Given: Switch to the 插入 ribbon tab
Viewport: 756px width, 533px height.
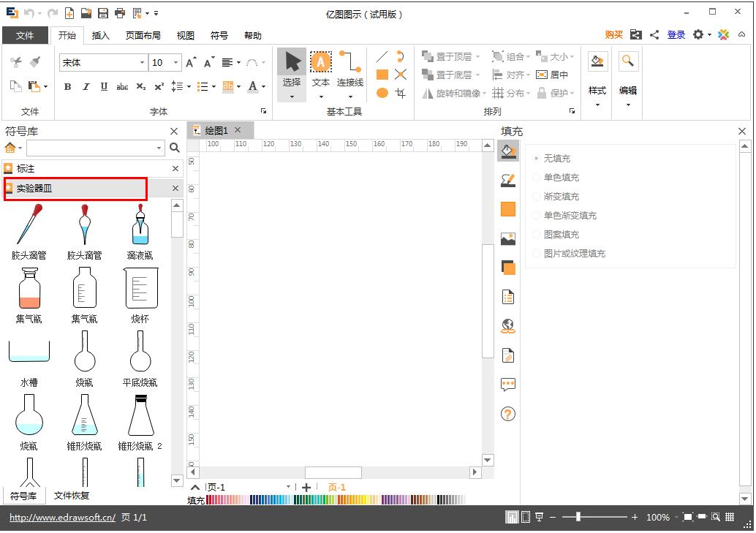Looking at the screenshot, I should pos(100,34).
